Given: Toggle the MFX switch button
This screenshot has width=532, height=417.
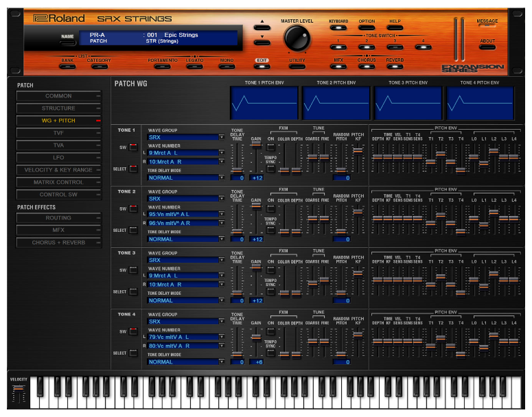Looking at the screenshot, I should coord(338,67).
